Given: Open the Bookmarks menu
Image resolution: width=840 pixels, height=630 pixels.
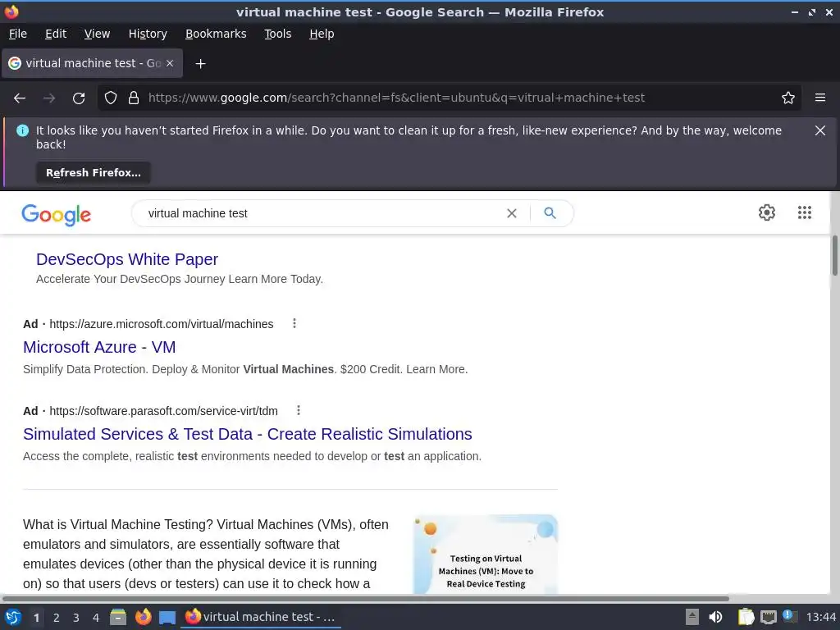Looking at the screenshot, I should point(216,34).
